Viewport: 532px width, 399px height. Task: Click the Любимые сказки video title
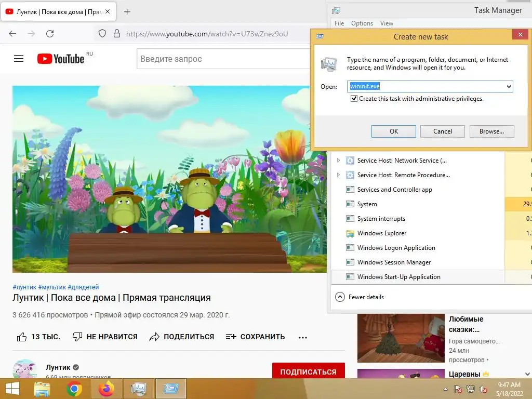[466, 324]
